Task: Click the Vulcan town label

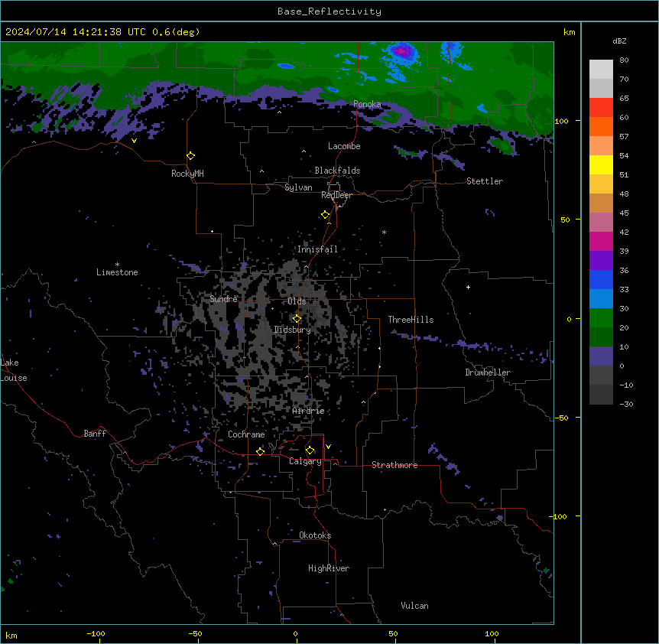Action: (x=415, y=606)
